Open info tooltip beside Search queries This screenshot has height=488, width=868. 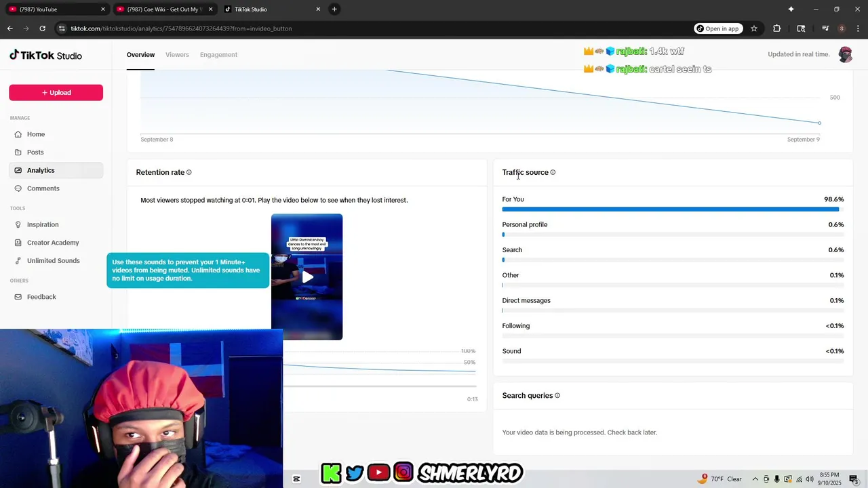(x=557, y=396)
